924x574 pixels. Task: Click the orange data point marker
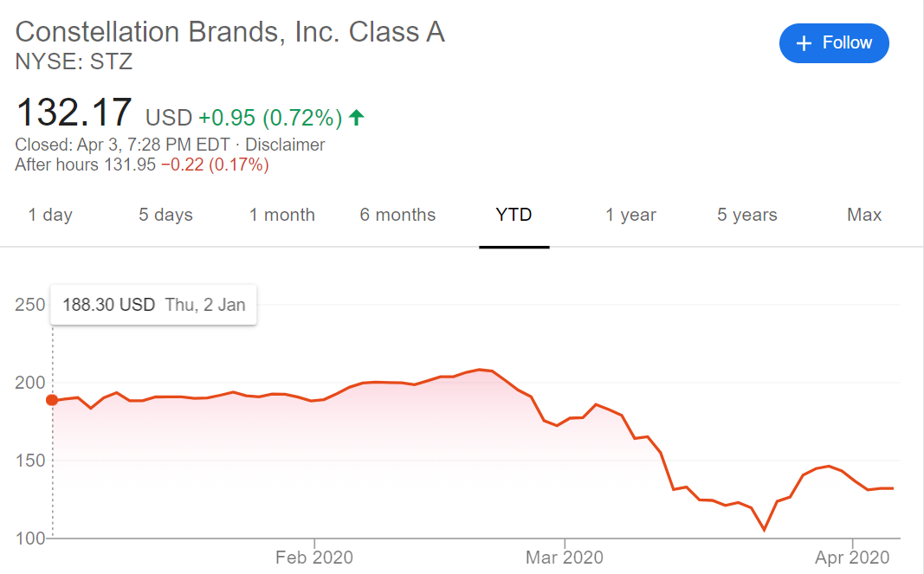(x=52, y=400)
